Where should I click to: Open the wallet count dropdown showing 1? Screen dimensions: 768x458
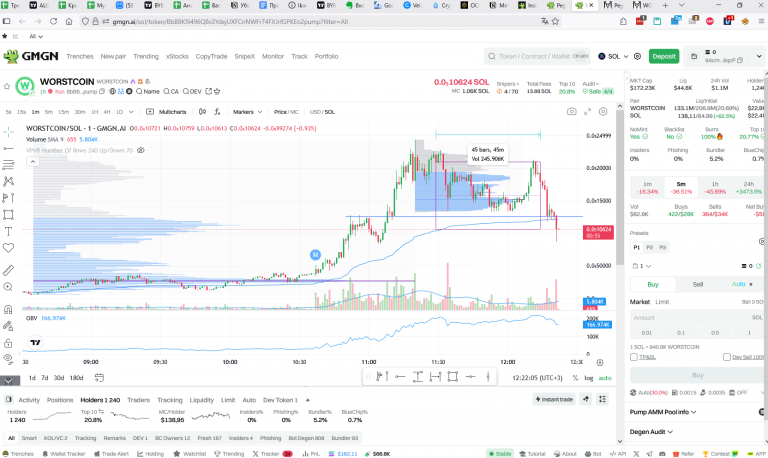(642, 266)
